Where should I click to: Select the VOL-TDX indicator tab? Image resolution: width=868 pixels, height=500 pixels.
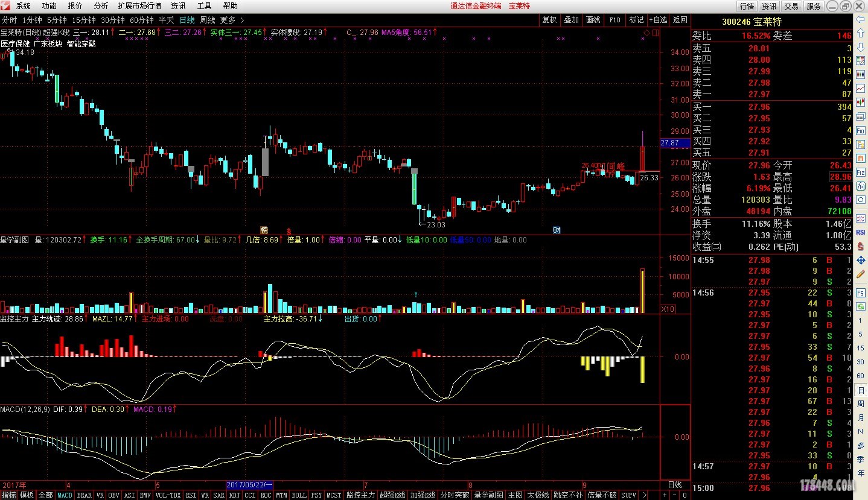168,495
